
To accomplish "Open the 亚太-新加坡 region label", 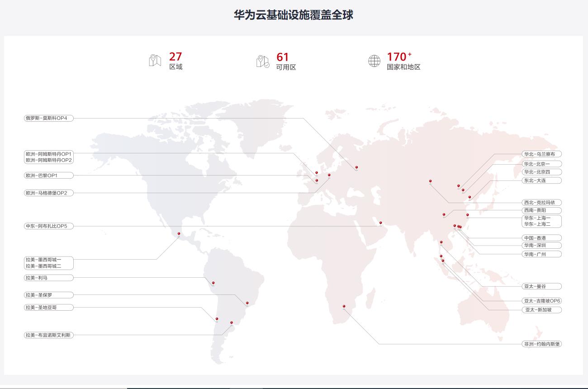I will tap(541, 310).
